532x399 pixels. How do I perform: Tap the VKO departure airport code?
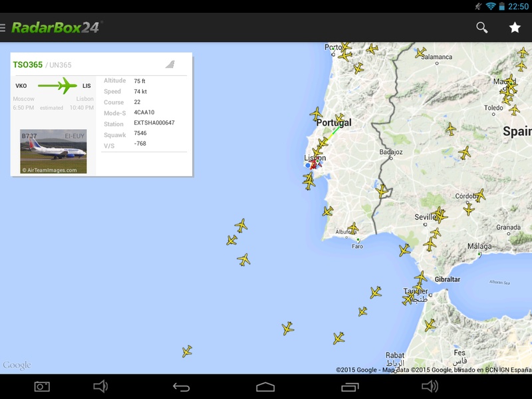tap(21, 86)
